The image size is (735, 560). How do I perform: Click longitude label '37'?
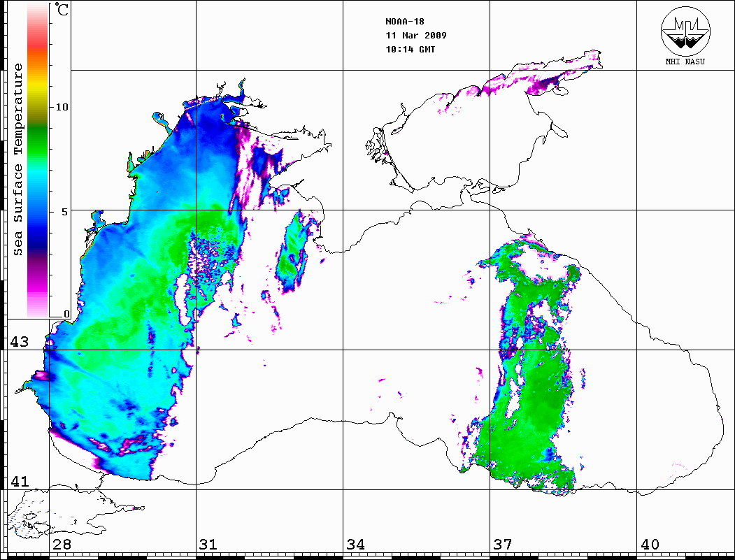[x=503, y=545]
